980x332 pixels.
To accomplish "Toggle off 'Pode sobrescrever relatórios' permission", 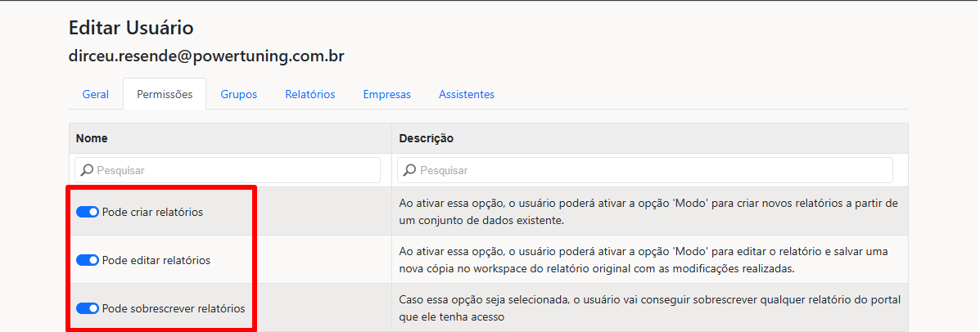I will 88,308.
